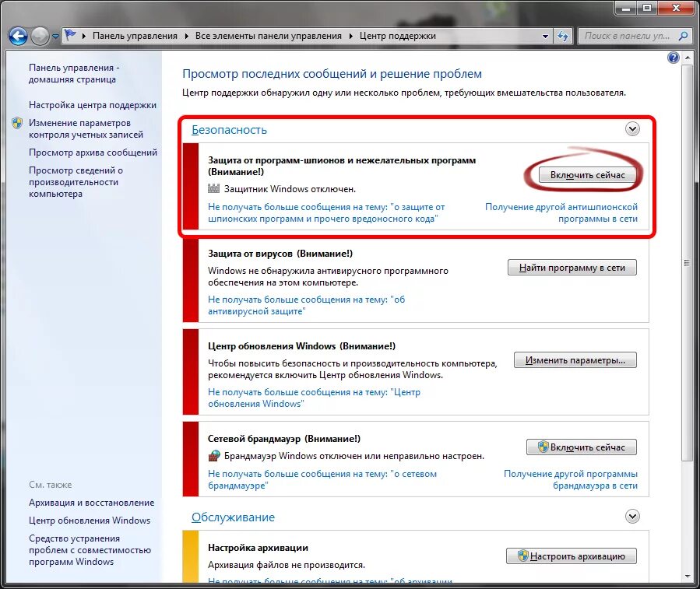Click the 'Безопасность' section heading
This screenshot has height=589, width=700.
tap(229, 130)
